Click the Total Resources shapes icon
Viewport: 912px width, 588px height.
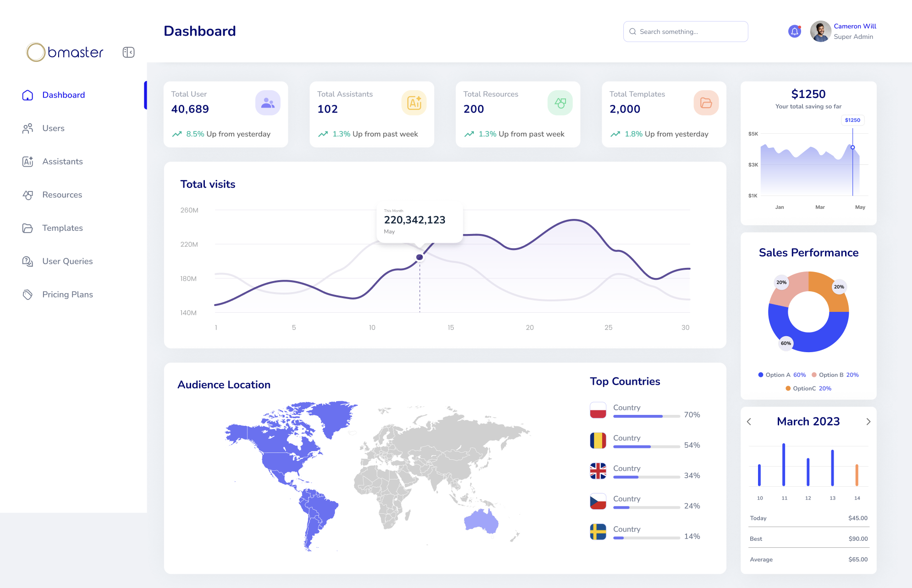(x=560, y=103)
